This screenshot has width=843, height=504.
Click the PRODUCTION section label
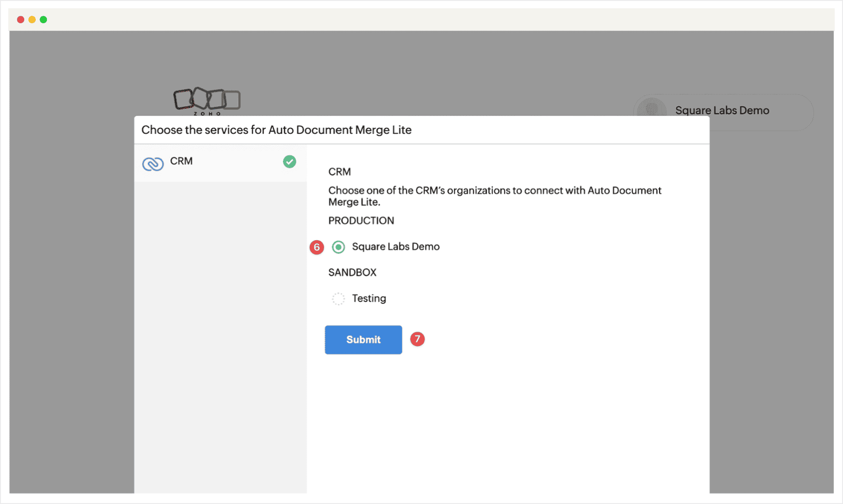point(361,221)
